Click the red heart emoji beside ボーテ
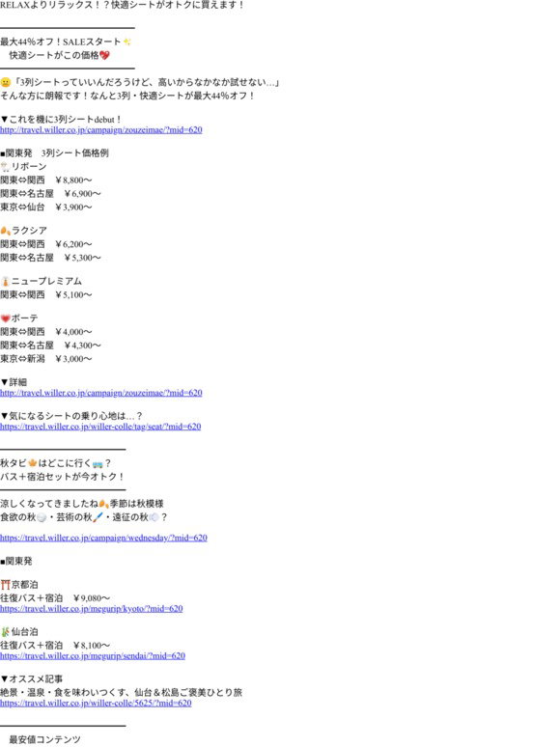 5,318
